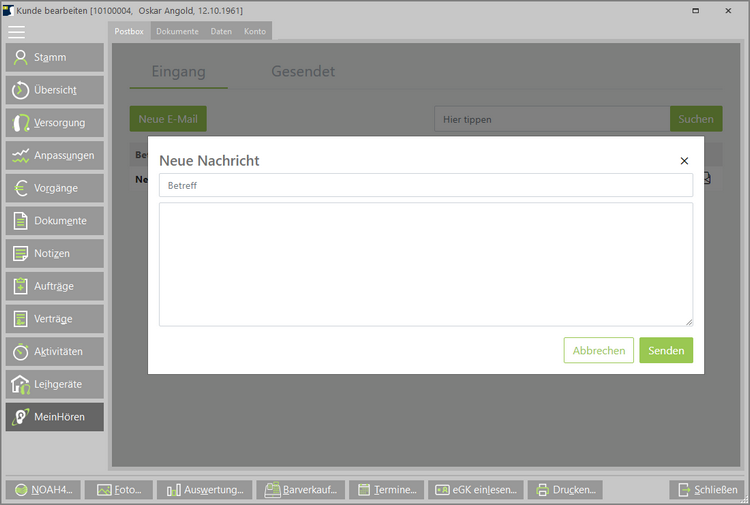Open the Stamm section
The height and width of the screenshot is (505, 750).
55,57
